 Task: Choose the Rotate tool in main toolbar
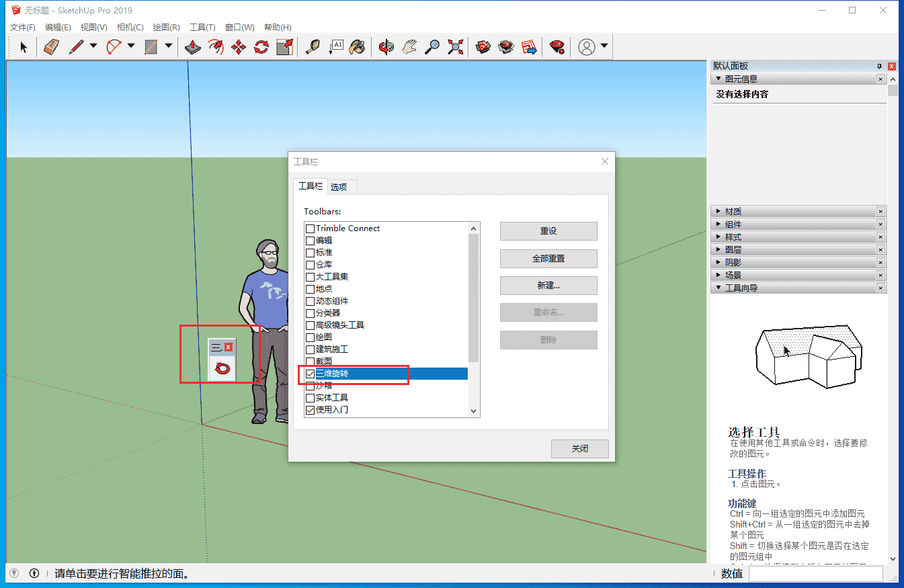(x=261, y=47)
